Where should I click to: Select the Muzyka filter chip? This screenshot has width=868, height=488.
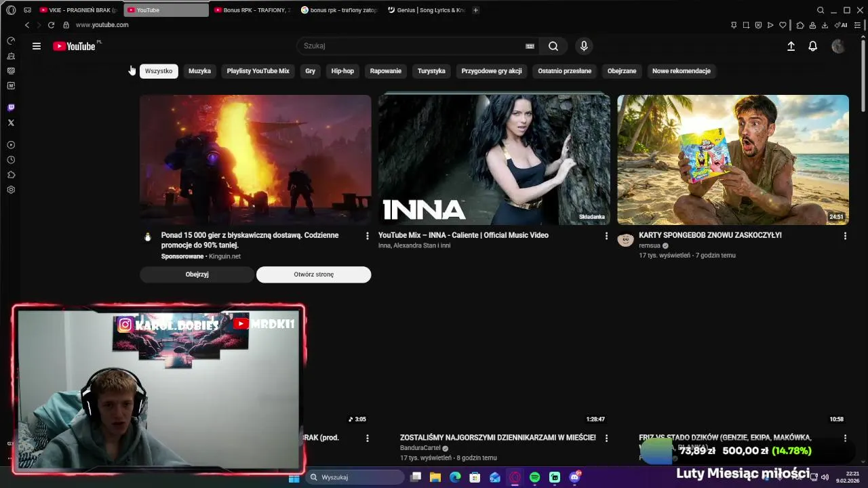[199, 70]
